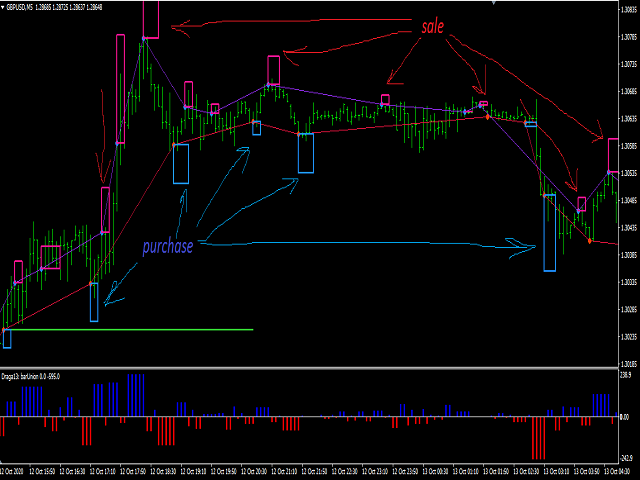The image size is (640, 480).
Task: Click time label 12 Oct 19:50
Action: pyautogui.click(x=223, y=471)
